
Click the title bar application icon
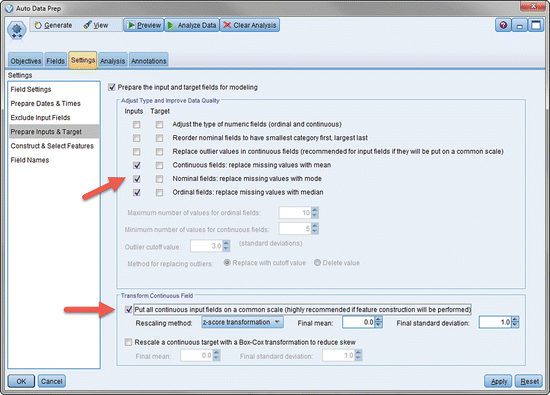click(x=9, y=8)
